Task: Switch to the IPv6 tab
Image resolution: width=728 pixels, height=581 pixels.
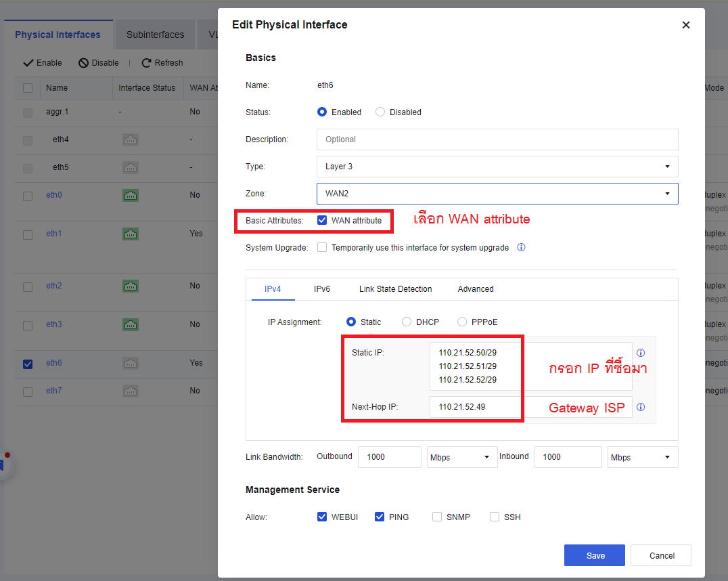Action: 322,288
